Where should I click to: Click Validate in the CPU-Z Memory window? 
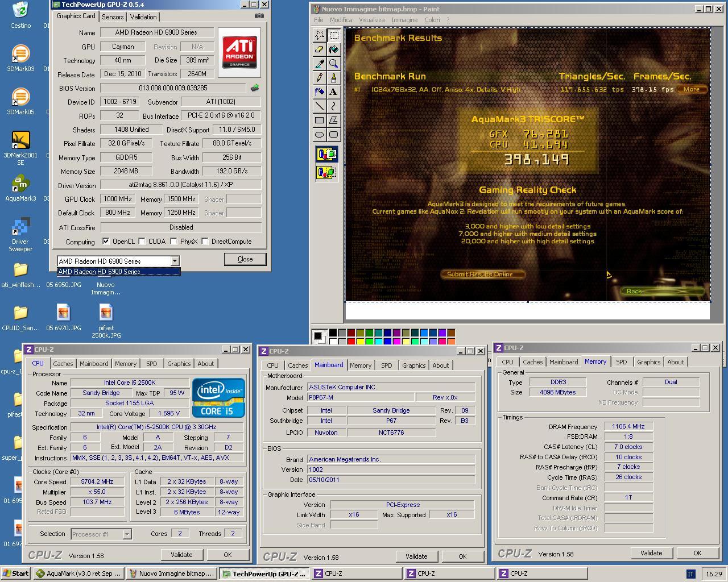(651, 553)
